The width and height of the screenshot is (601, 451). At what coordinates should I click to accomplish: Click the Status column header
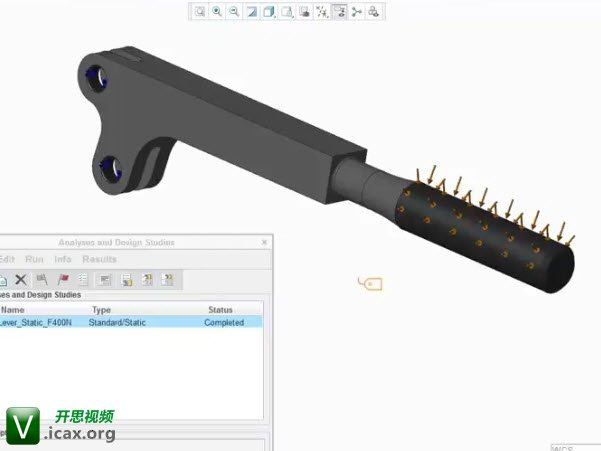(220, 310)
